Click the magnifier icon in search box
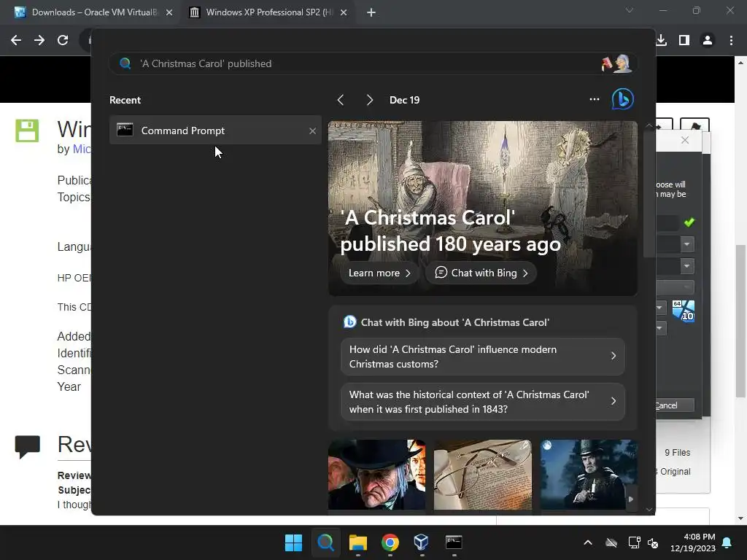Image resolution: width=747 pixels, height=560 pixels. click(x=125, y=63)
